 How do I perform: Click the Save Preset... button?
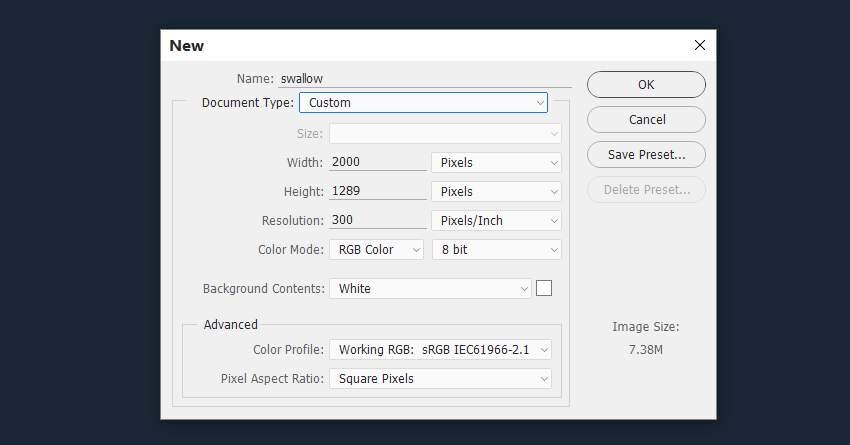point(646,155)
